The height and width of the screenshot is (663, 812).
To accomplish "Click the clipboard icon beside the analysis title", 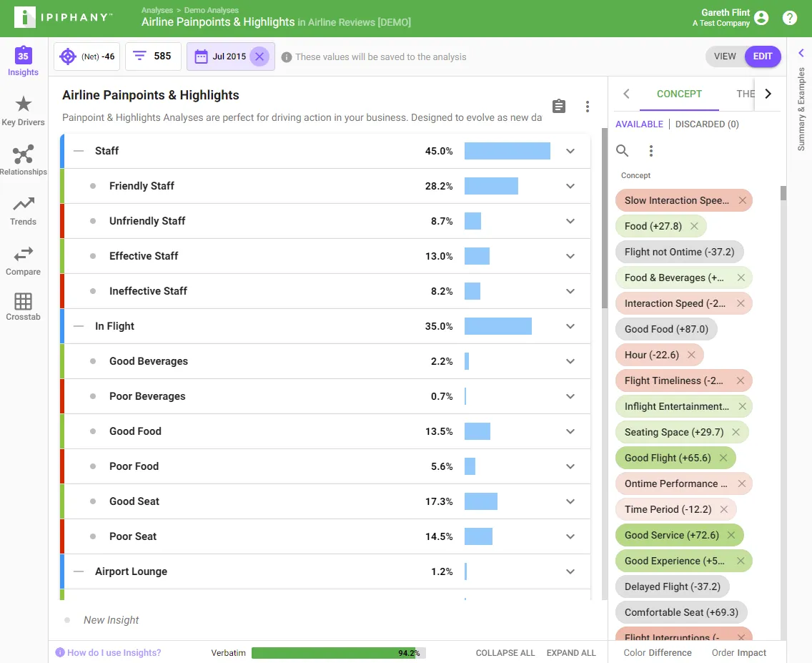I will tap(559, 106).
